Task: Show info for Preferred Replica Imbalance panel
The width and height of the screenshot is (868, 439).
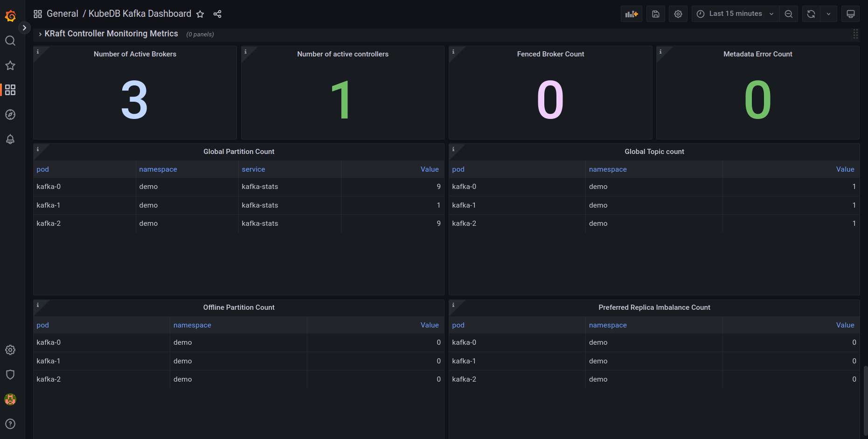Action: pos(453,305)
